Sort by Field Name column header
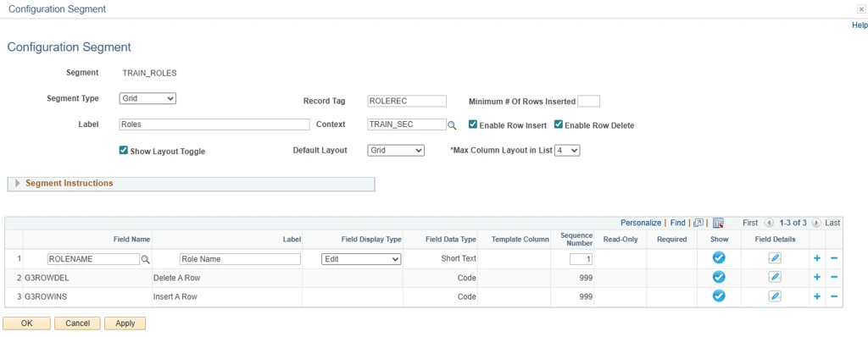The image size is (868, 337). coord(131,240)
